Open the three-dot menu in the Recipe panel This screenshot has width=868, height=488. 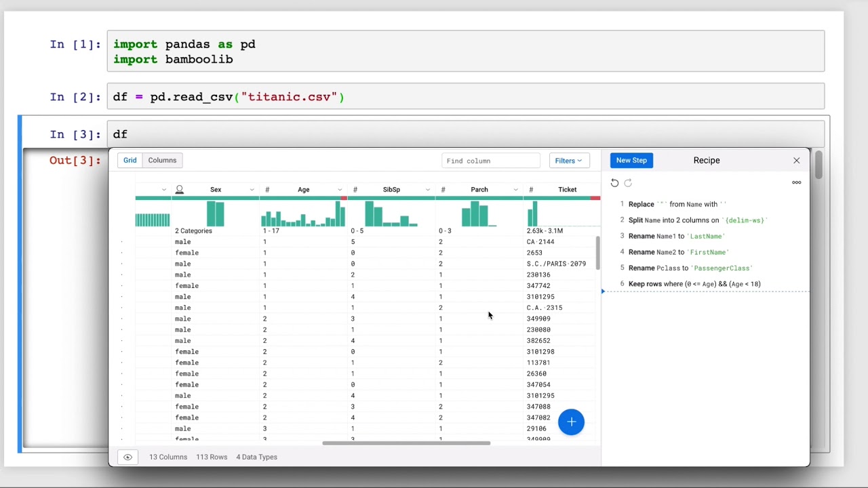point(796,182)
